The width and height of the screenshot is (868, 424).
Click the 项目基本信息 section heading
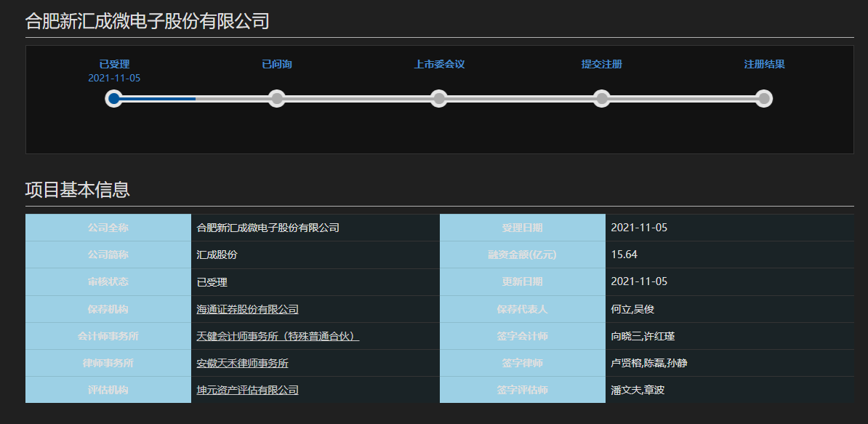click(77, 190)
